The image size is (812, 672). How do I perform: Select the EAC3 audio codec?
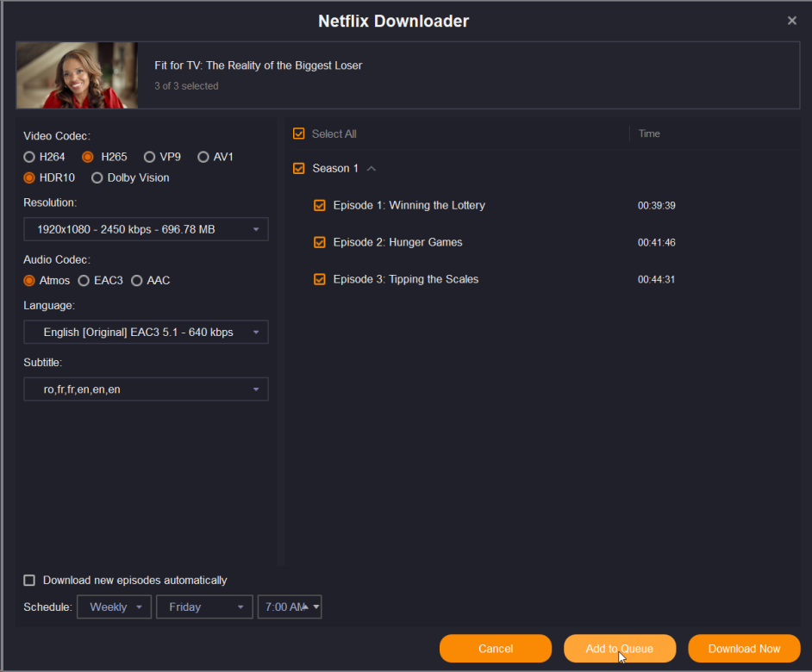84,281
